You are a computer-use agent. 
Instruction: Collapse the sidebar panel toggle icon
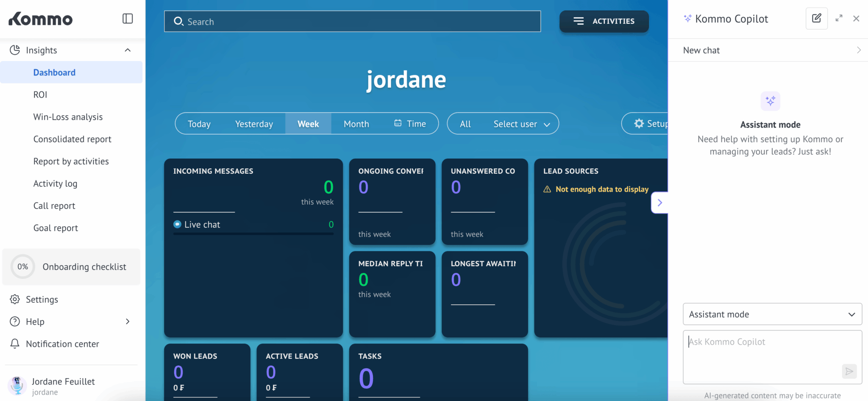click(128, 19)
